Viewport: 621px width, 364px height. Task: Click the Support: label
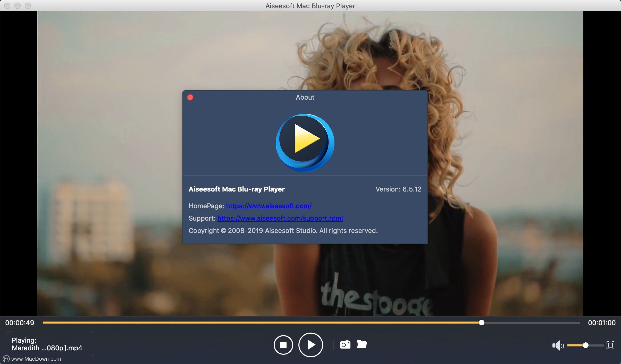point(202,218)
